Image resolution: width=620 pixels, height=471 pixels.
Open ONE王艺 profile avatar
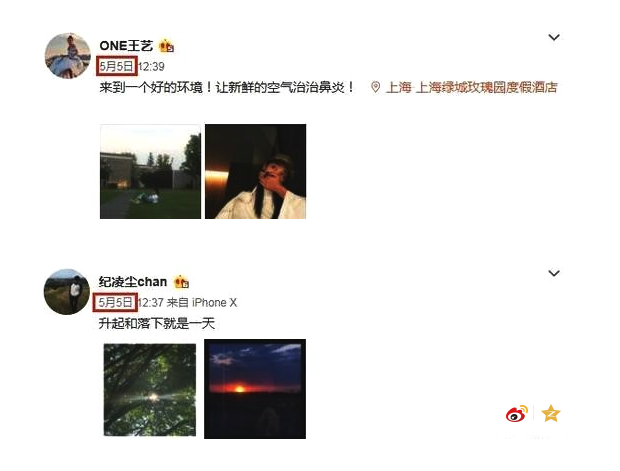pyautogui.click(x=68, y=56)
